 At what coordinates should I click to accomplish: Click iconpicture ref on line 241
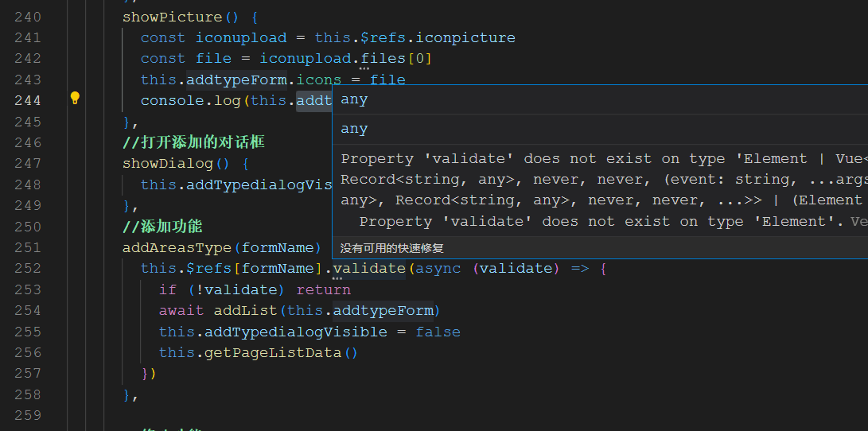click(465, 37)
